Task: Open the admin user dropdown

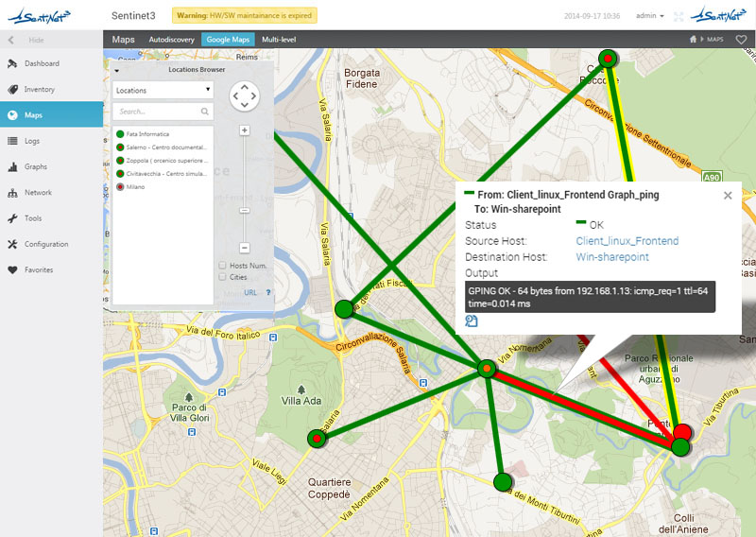Action: (649, 16)
